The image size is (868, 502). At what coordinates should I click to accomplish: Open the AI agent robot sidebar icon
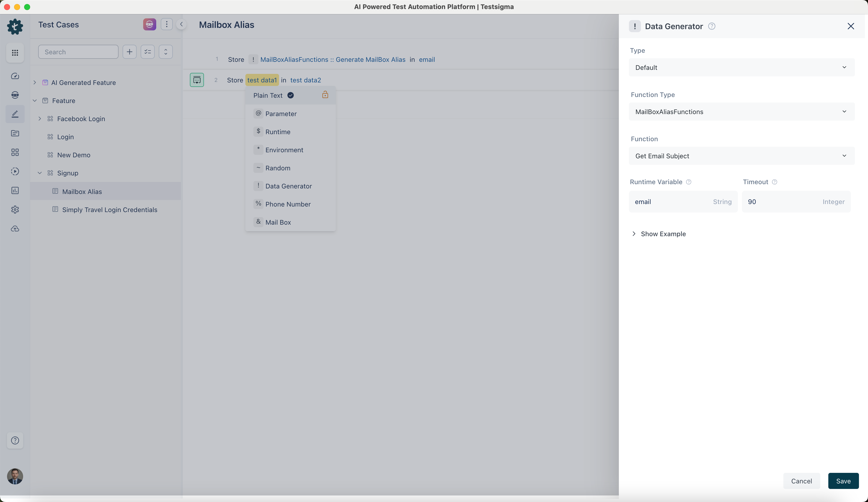(x=15, y=95)
